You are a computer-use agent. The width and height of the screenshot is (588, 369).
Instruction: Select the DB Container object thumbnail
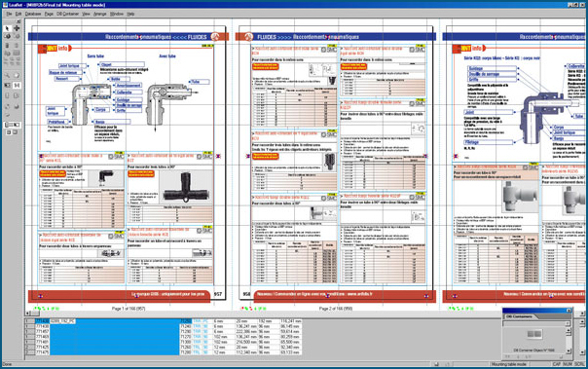pyautogui.click(x=534, y=334)
